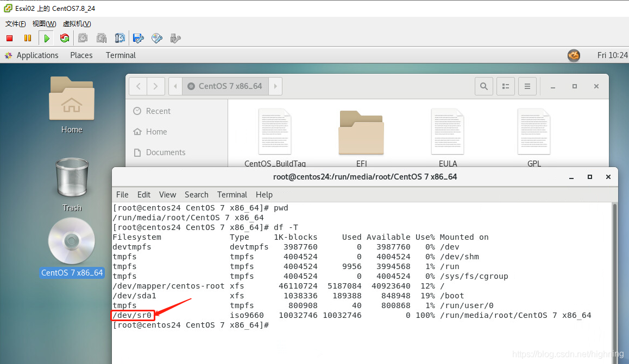Viewport: 629px width, 364px height.
Task: Click left path-bar scroll arrow in file manager
Action: [x=175, y=86]
